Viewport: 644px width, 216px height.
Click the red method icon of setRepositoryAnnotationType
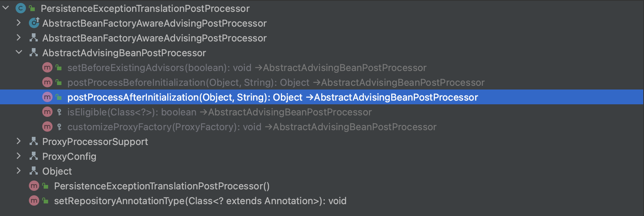point(34,201)
